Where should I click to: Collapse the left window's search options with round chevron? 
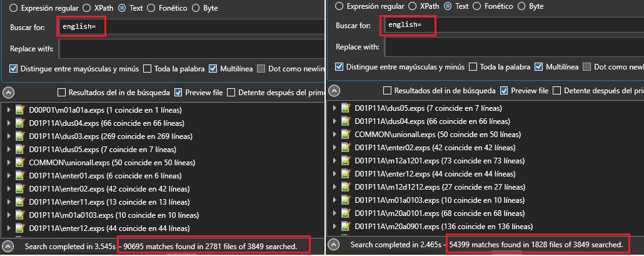click(x=8, y=93)
